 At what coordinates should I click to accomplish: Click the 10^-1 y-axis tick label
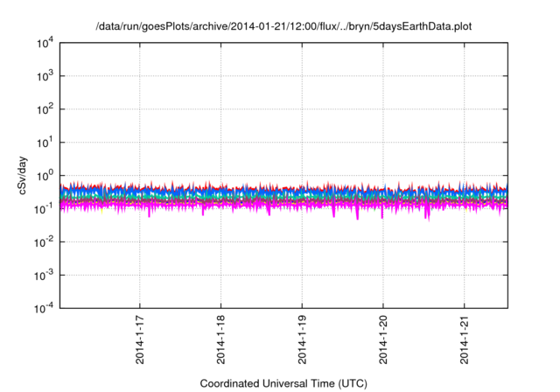click(x=44, y=209)
